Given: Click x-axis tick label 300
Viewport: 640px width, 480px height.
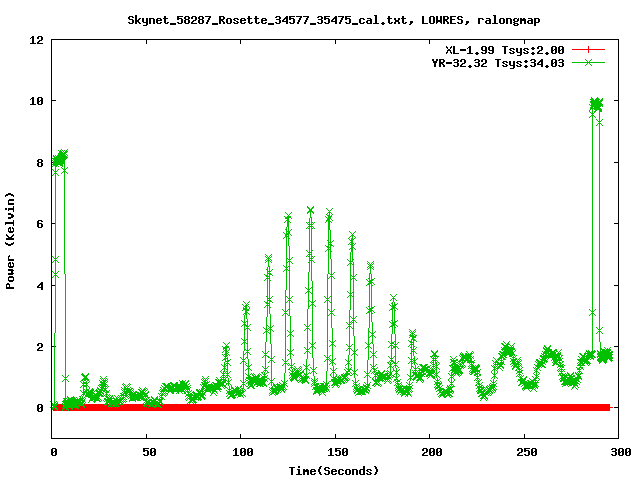Looking at the screenshot, I should tap(620, 452).
